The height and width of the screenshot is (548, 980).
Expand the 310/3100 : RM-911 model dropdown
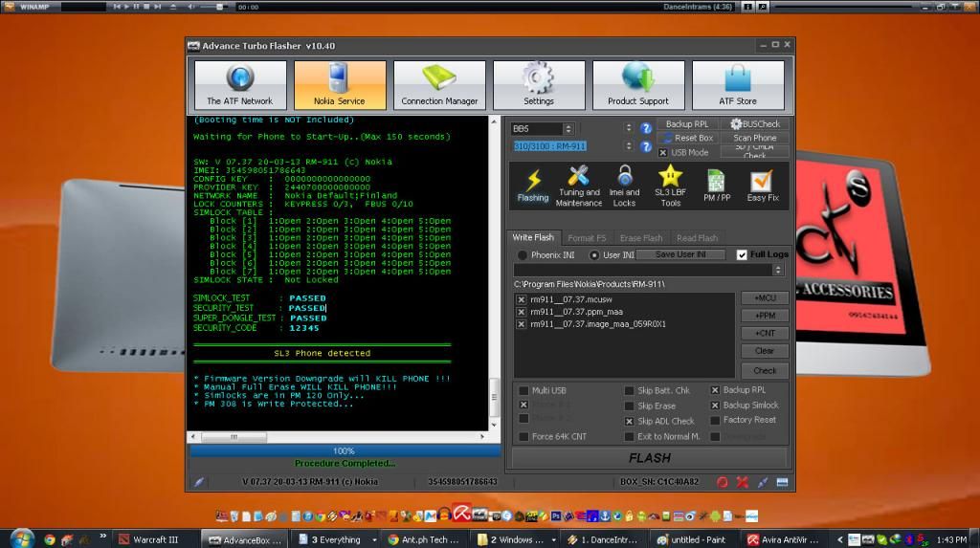pyautogui.click(x=628, y=146)
